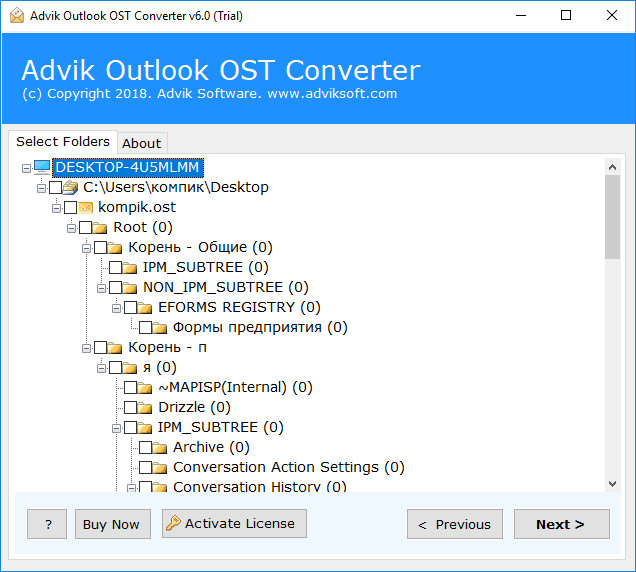
Task: Select the DESKTOP-4U5MLMM tree label
Action: click(x=128, y=167)
